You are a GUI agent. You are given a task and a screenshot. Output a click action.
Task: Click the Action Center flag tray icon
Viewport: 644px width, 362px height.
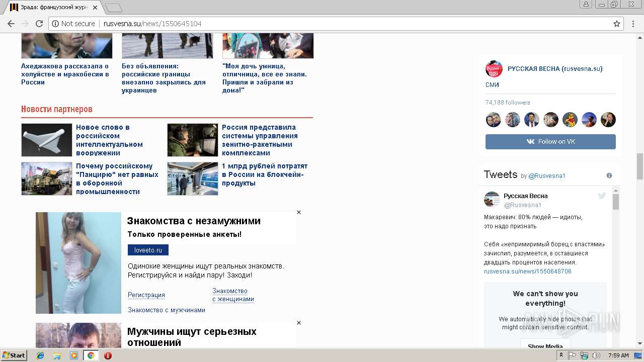572,355
